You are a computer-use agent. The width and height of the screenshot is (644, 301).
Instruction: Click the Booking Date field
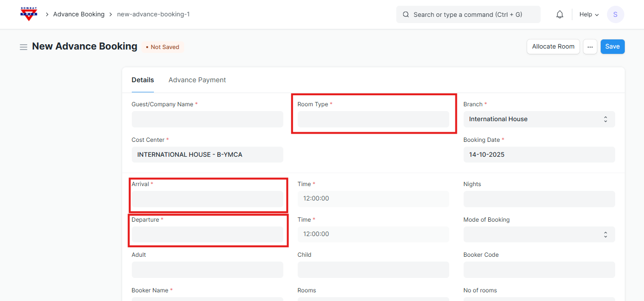539,155
